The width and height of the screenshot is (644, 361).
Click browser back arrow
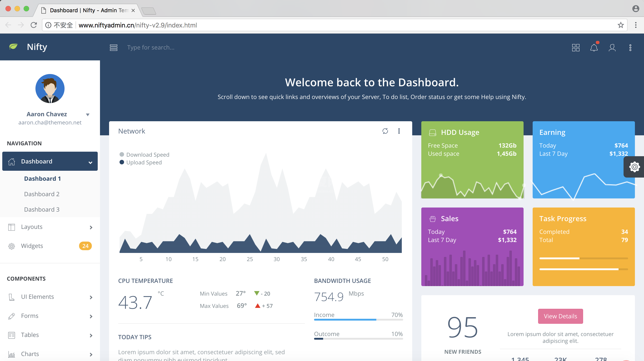[8, 25]
